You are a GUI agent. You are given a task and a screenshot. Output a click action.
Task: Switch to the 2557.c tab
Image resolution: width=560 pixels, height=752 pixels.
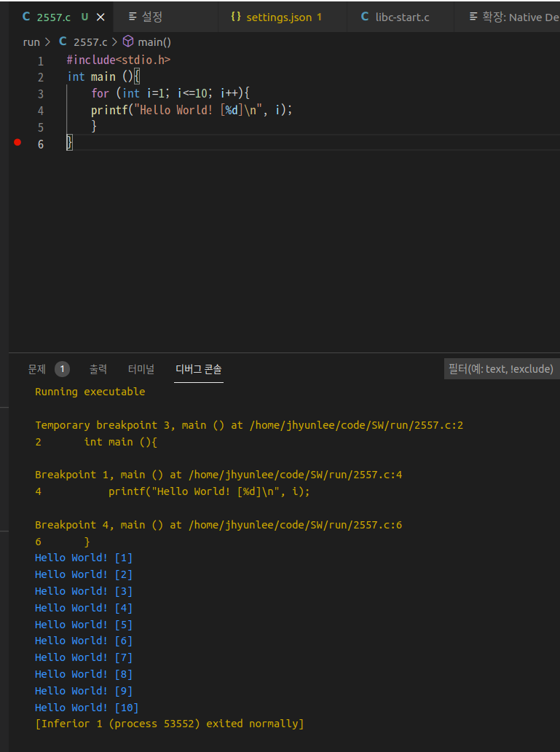point(61,17)
